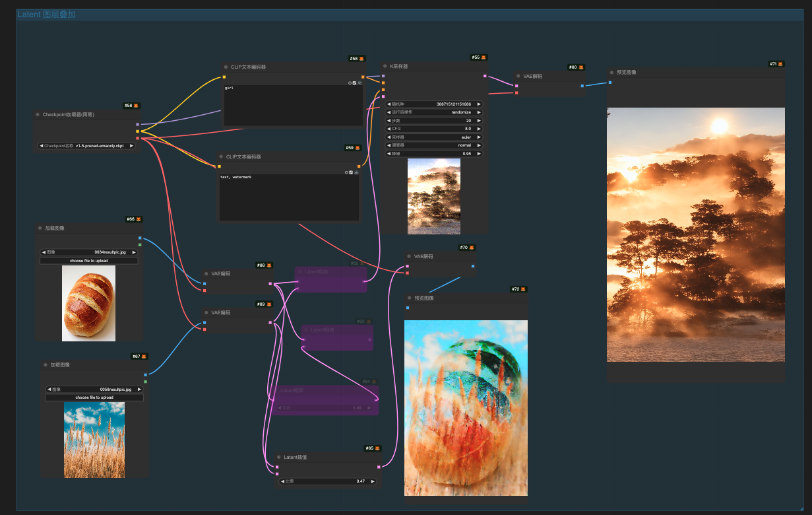
Task: Open the 运行后操作 randomize dropdown
Action: [433, 112]
